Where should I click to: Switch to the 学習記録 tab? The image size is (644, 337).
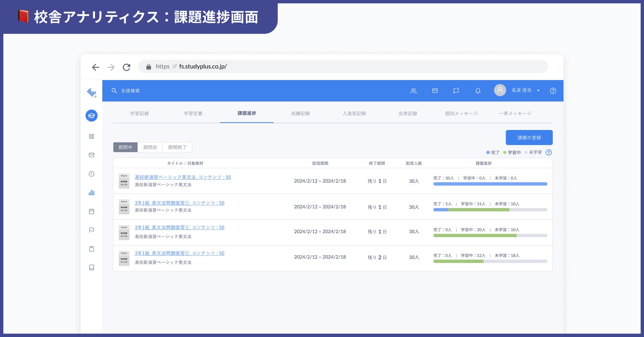140,114
